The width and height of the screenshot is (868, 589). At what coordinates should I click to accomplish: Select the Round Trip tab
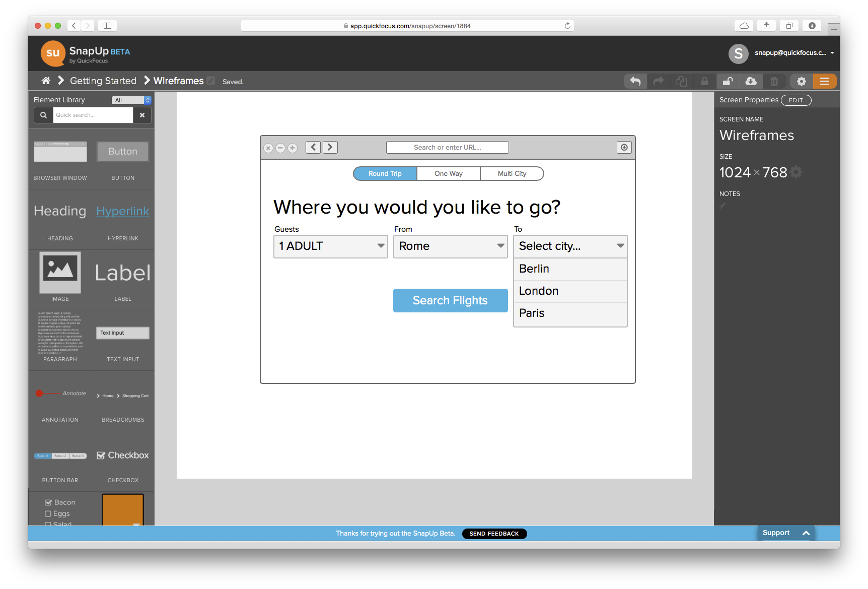click(385, 173)
